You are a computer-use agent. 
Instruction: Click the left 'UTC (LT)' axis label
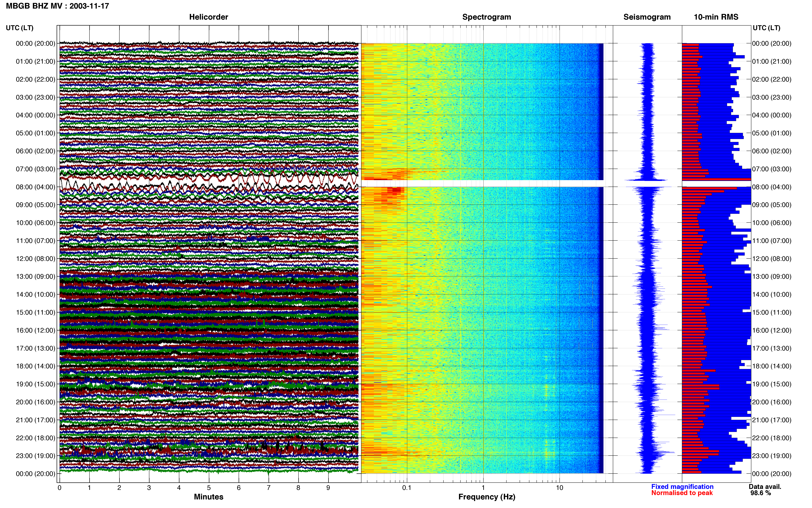[19, 28]
